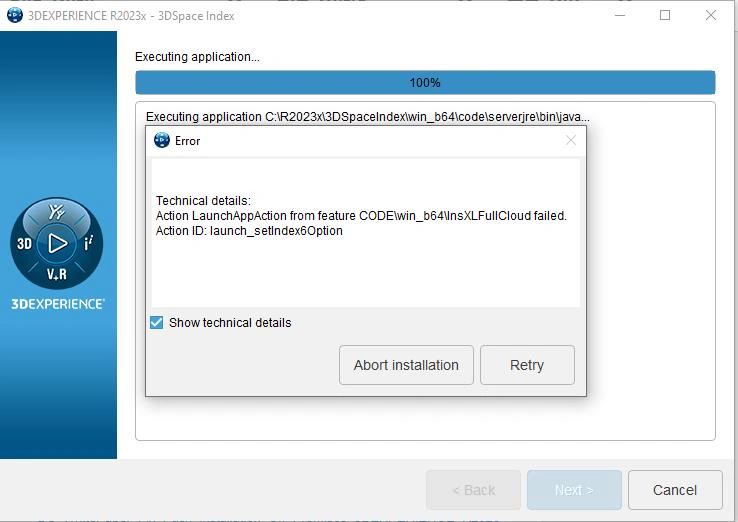Click the 3DEXPERIENCE title bar icon
Screen dimensions: 738x522
pos(15,16)
